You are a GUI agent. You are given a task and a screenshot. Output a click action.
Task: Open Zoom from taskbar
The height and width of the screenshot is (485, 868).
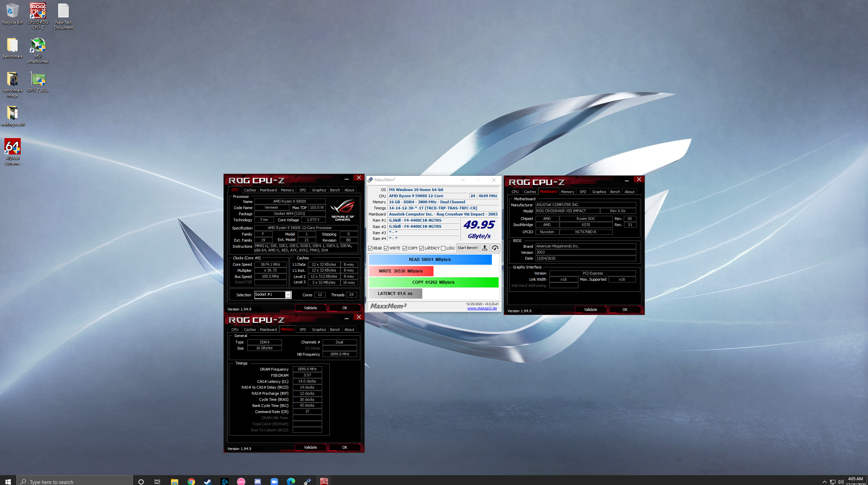(274, 481)
